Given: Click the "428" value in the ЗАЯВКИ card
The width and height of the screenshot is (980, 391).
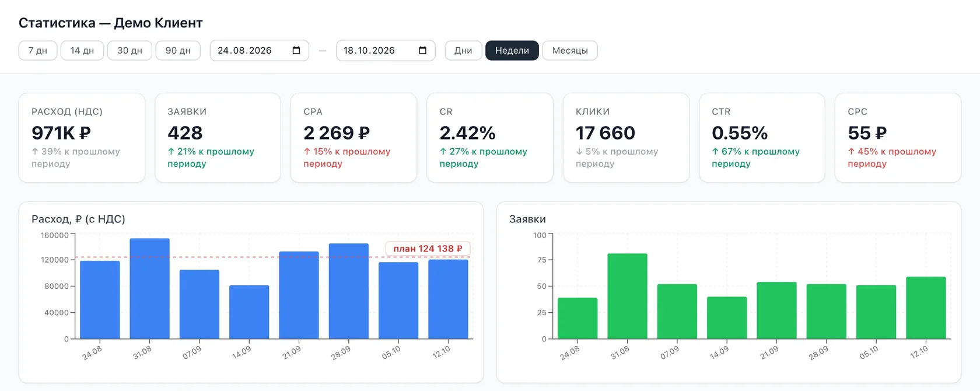Looking at the screenshot, I should (x=185, y=133).
